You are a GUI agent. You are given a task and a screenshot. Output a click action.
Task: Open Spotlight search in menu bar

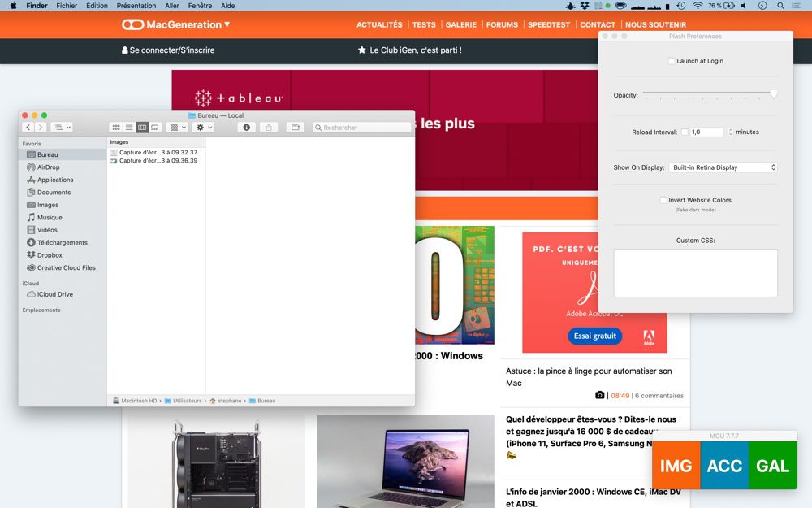(780, 6)
